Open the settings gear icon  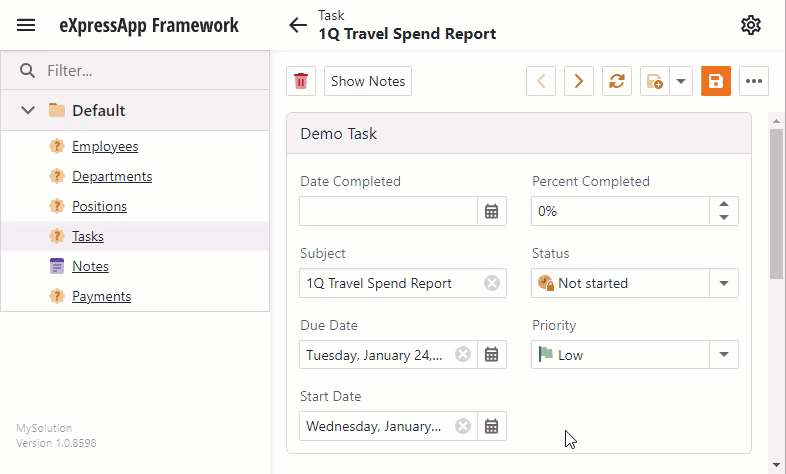tap(750, 25)
